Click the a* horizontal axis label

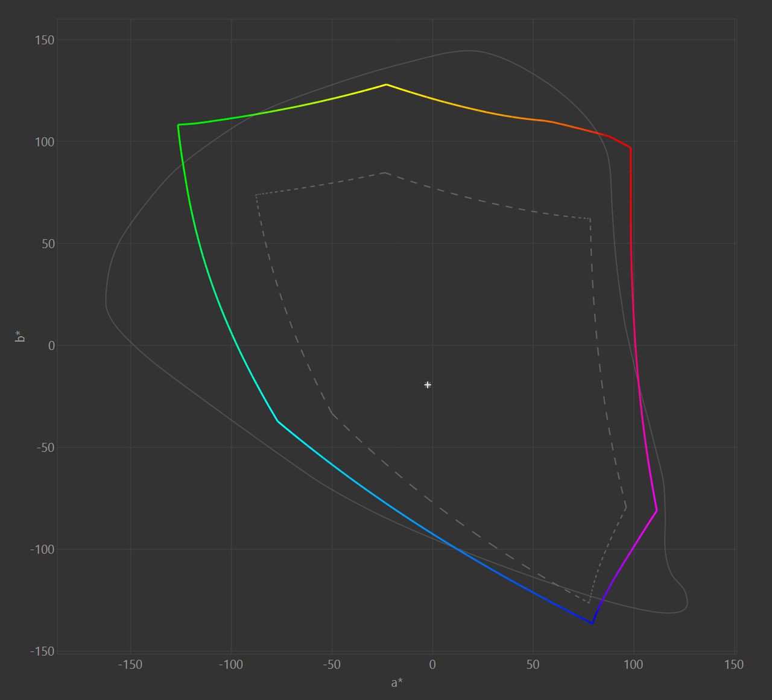(397, 683)
